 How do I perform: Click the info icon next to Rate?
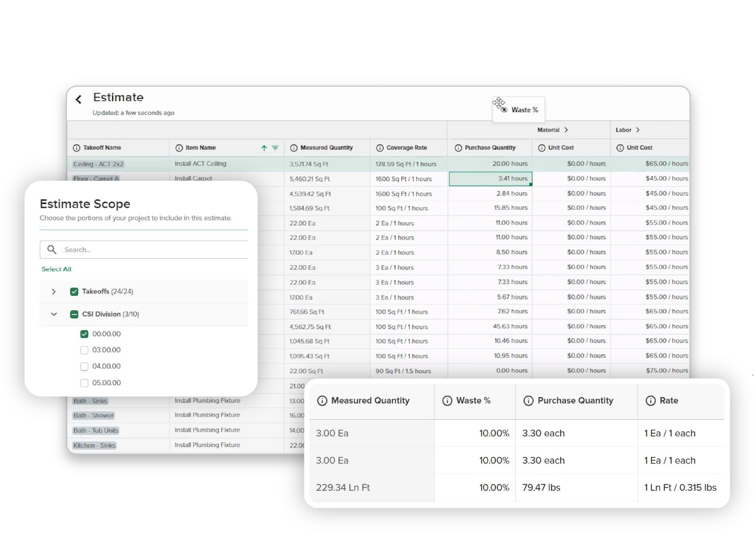[651, 401]
